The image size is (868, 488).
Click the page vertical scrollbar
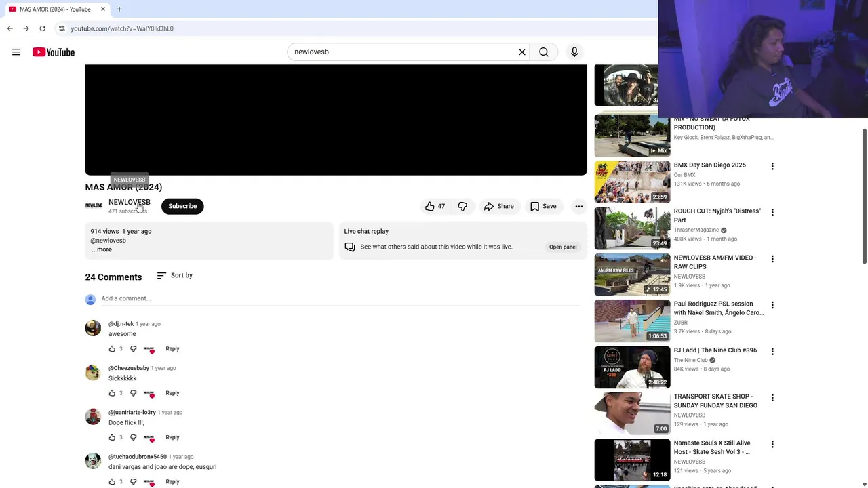click(864, 197)
